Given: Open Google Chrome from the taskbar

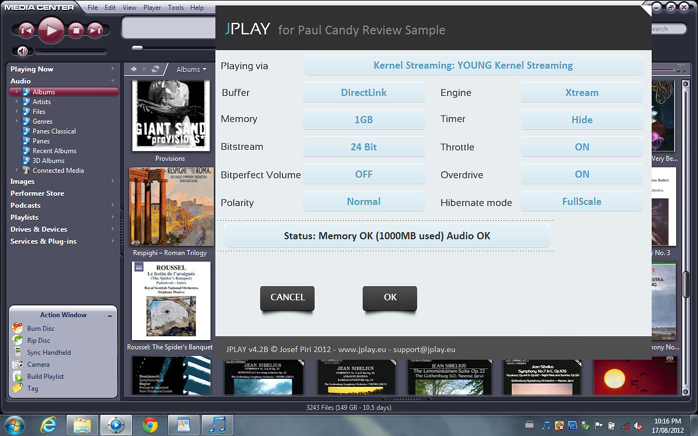Looking at the screenshot, I should pos(150,425).
